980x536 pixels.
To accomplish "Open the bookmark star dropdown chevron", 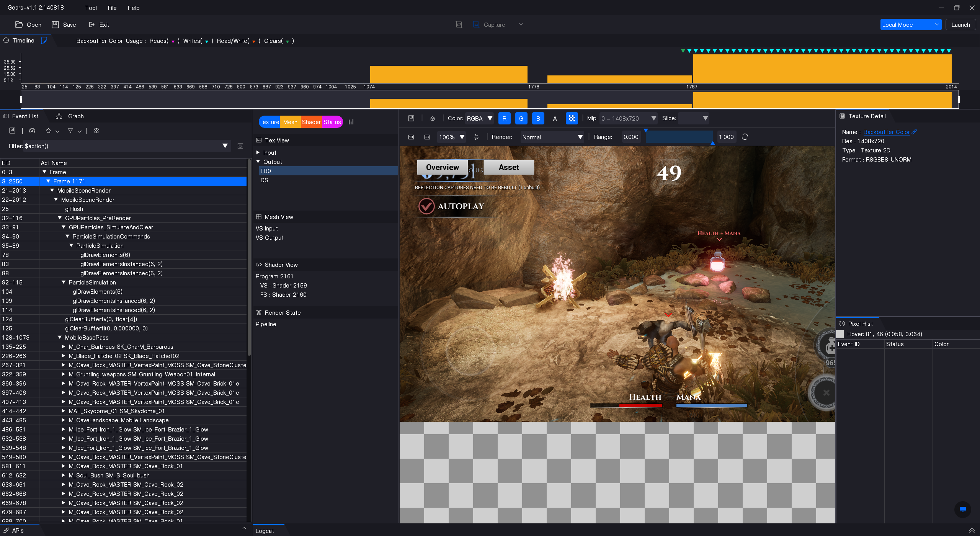I will pyautogui.click(x=57, y=131).
